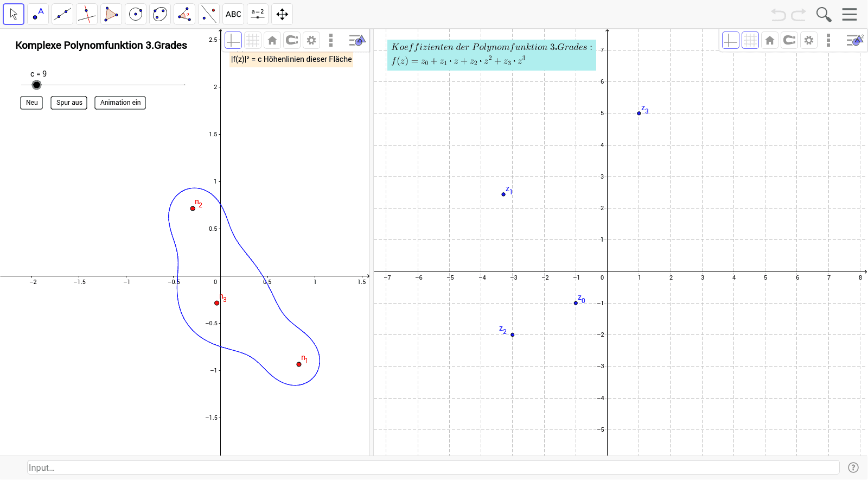Click the Animation ein button

pos(120,103)
